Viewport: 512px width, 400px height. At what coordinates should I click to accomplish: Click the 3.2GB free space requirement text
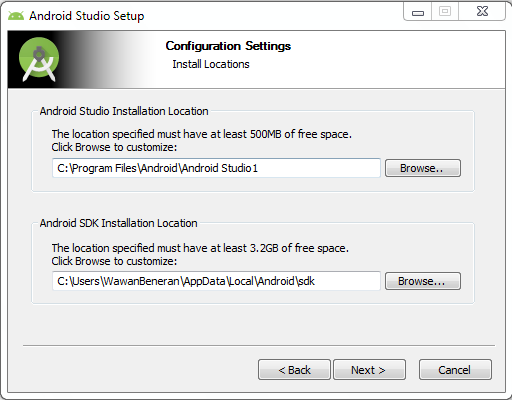point(200,248)
